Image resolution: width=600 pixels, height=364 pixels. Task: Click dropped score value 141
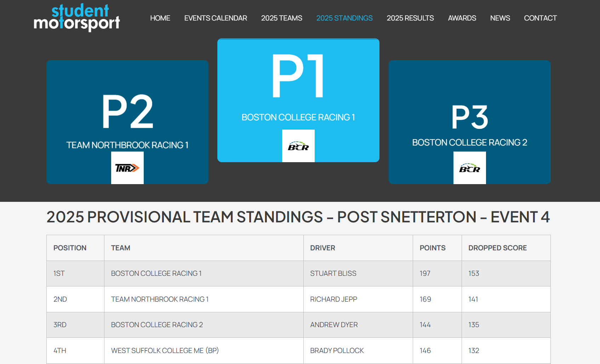(x=473, y=299)
